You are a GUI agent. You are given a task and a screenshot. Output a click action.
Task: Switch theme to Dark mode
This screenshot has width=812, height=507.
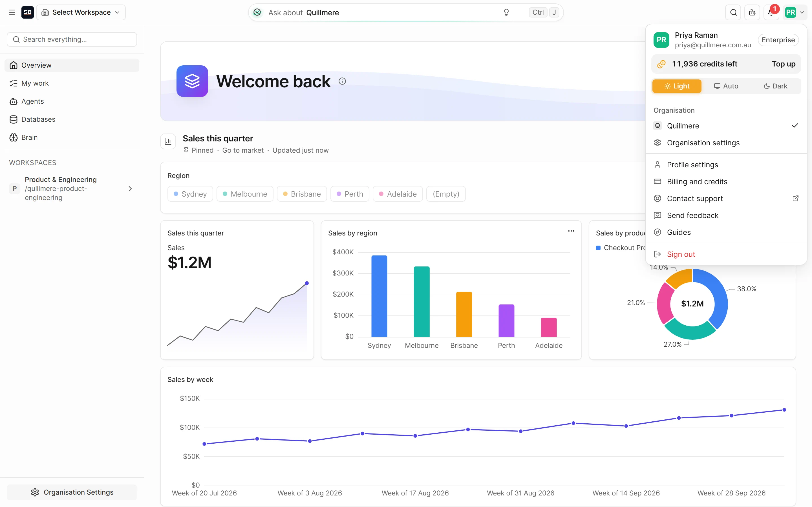tap(775, 86)
